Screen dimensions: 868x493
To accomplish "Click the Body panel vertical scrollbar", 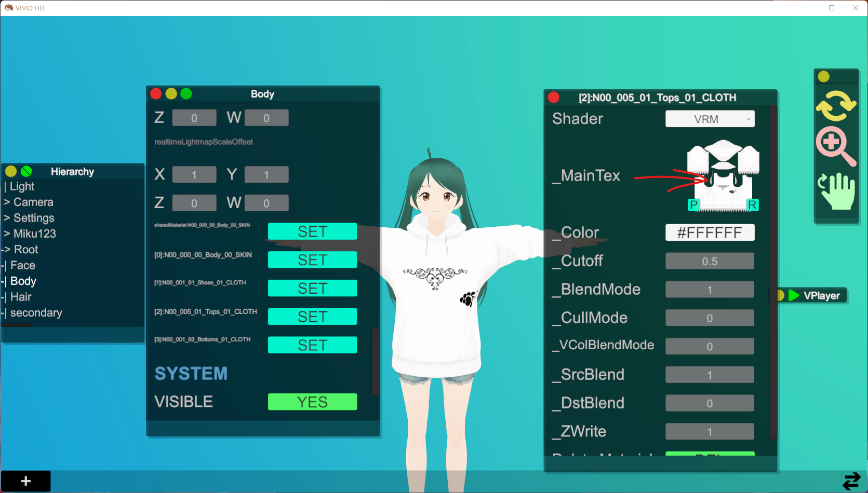I will pos(375,361).
